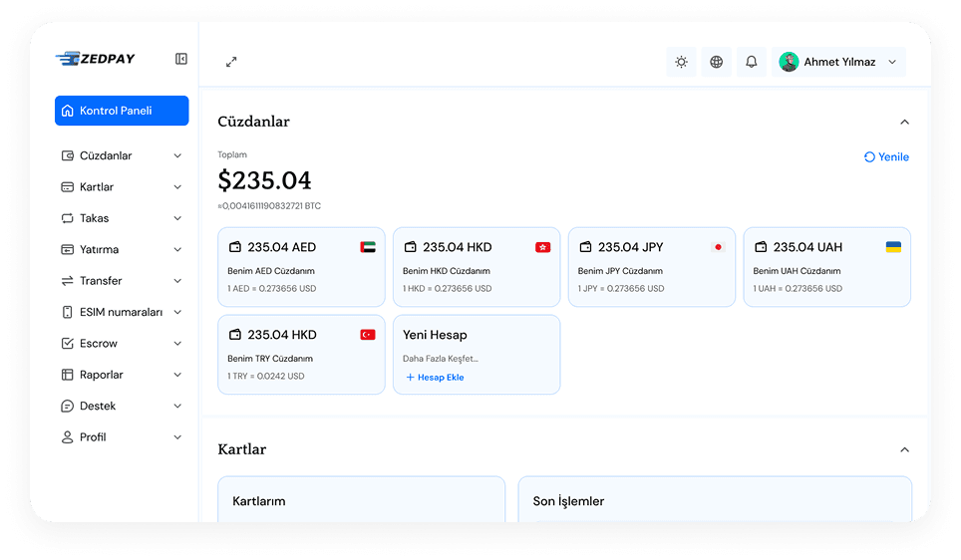The image size is (961, 560).
Task: Click wallet icon on AED card
Action: click(234, 247)
